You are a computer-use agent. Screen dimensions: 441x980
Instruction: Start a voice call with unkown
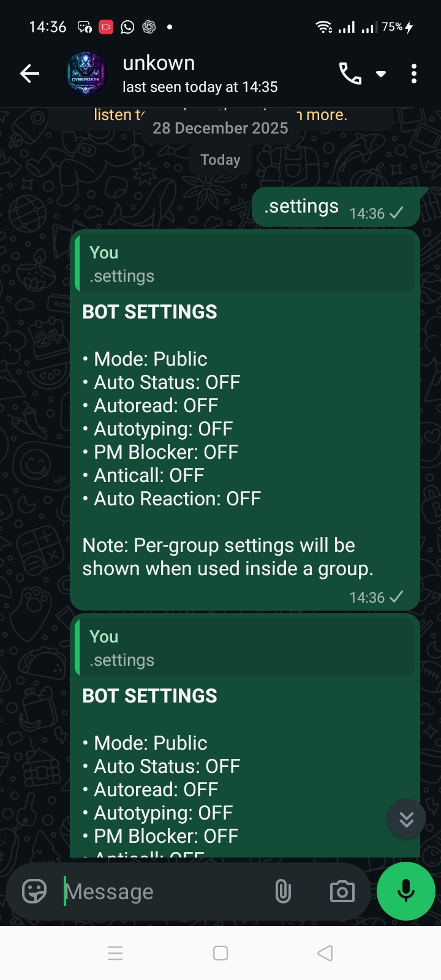[x=350, y=73]
